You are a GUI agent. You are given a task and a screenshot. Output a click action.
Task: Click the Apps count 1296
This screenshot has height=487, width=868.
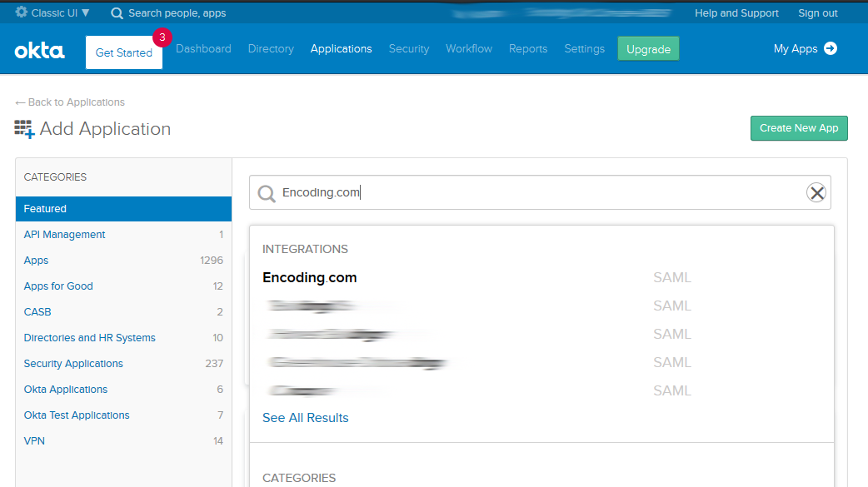212,260
